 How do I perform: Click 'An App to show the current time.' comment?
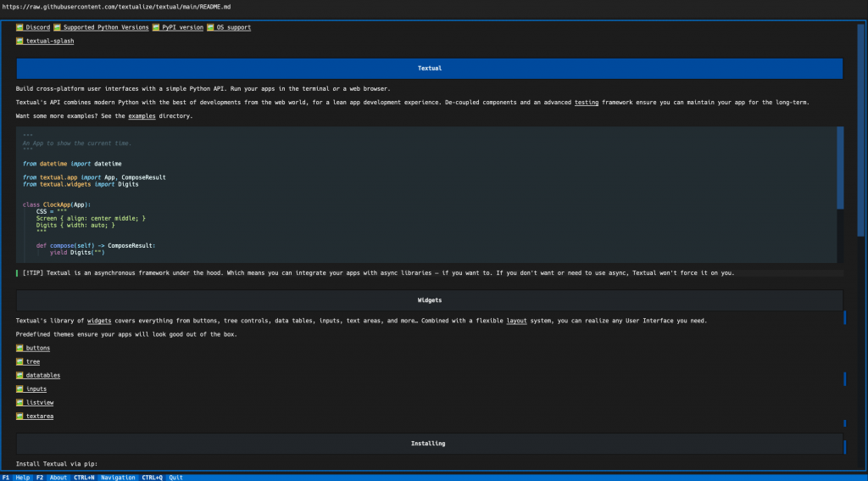[77, 143]
